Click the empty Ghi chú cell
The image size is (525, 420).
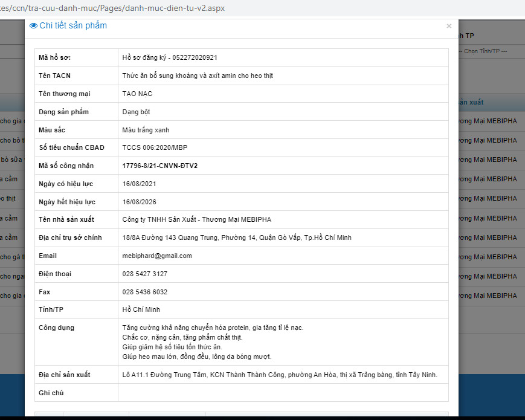click(283, 393)
